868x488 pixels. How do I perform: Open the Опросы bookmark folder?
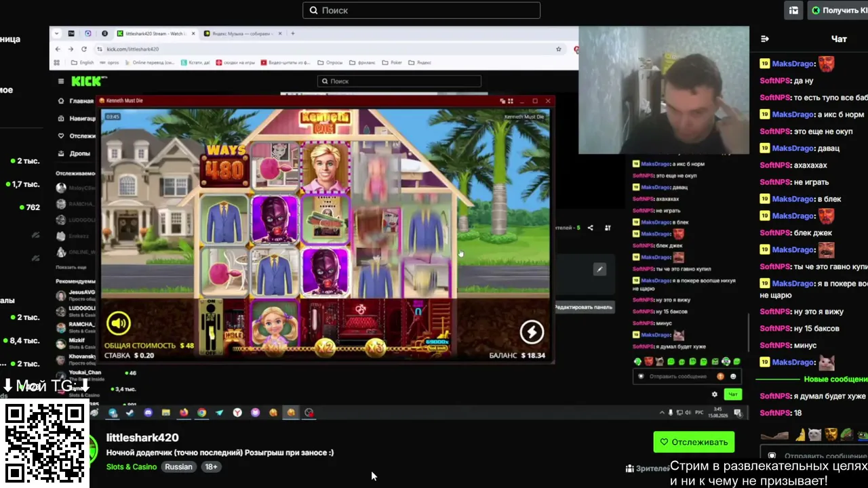pos(330,62)
